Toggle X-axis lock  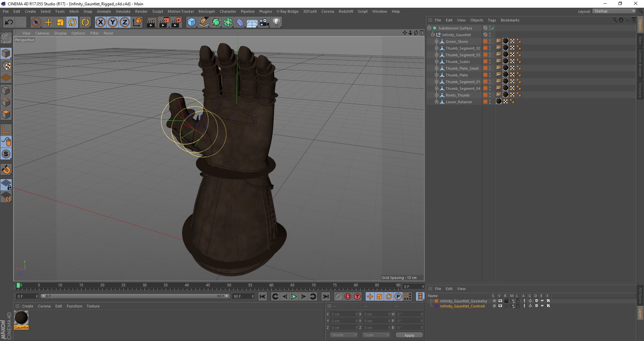click(x=100, y=22)
